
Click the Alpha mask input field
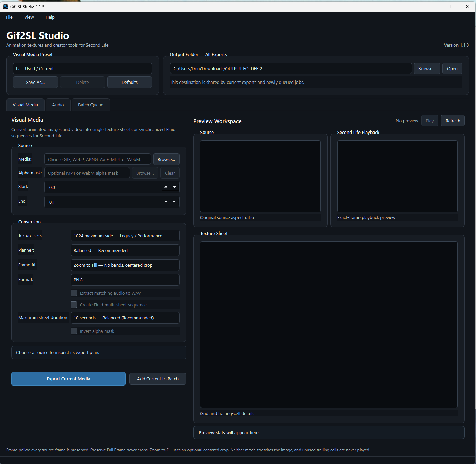click(87, 173)
